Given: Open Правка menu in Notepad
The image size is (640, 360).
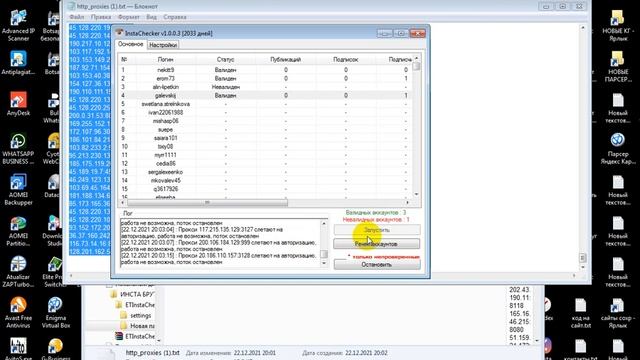Looking at the screenshot, I should (101, 17).
